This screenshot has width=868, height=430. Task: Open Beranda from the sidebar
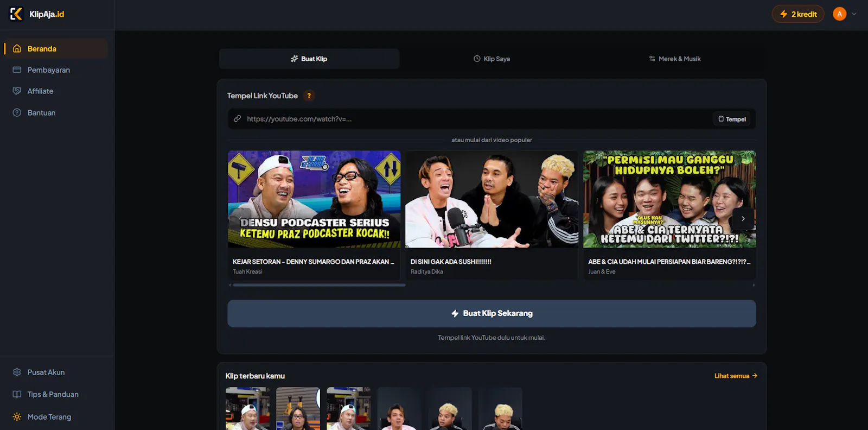[x=56, y=49]
